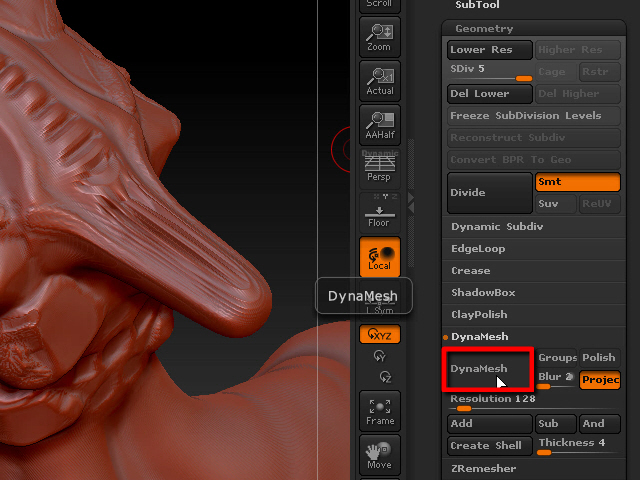The width and height of the screenshot is (640, 480).
Task: Adjust the Blur slider
Action: pyautogui.click(x=556, y=380)
